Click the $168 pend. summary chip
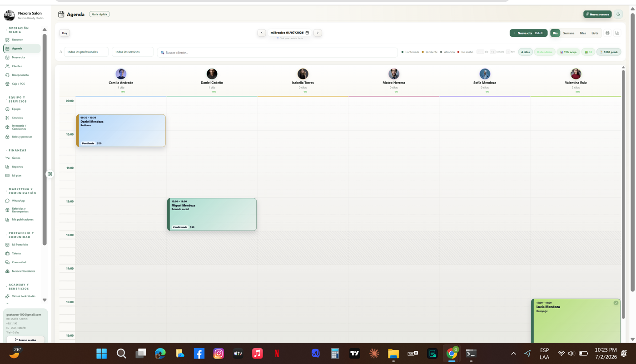The width and height of the screenshot is (636, 364). [x=609, y=52]
